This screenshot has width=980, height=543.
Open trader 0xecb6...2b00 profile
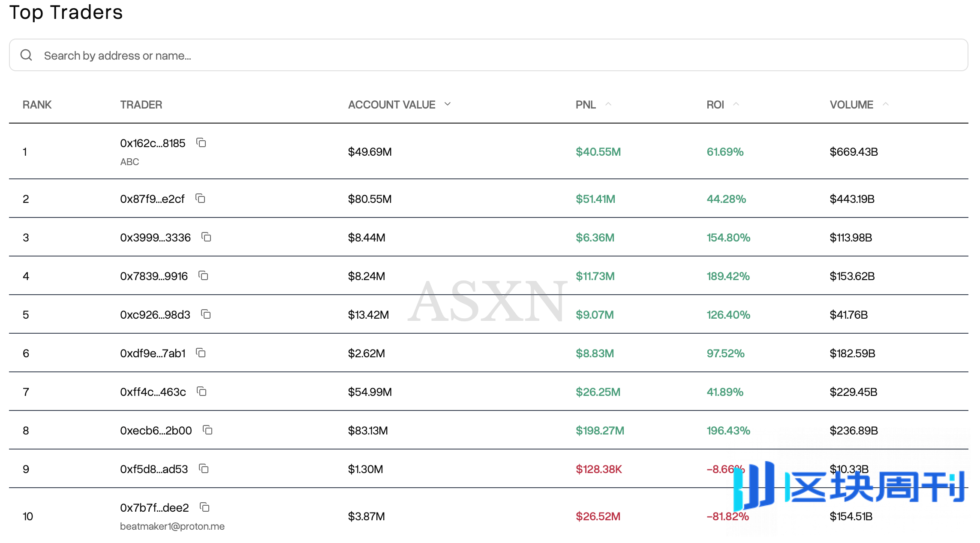point(156,431)
